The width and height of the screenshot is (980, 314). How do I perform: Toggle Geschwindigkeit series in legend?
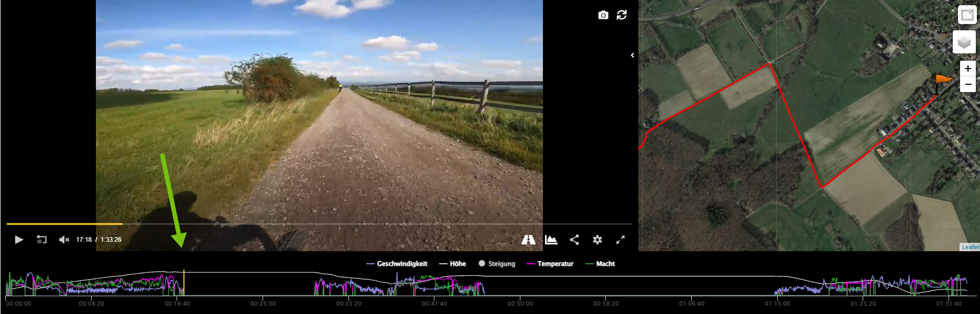397,264
